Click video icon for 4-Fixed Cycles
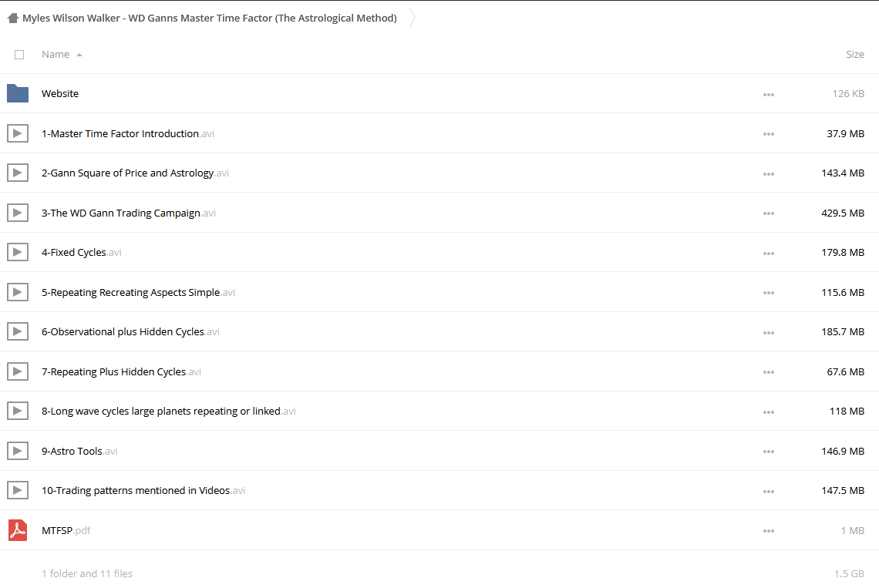 click(18, 252)
